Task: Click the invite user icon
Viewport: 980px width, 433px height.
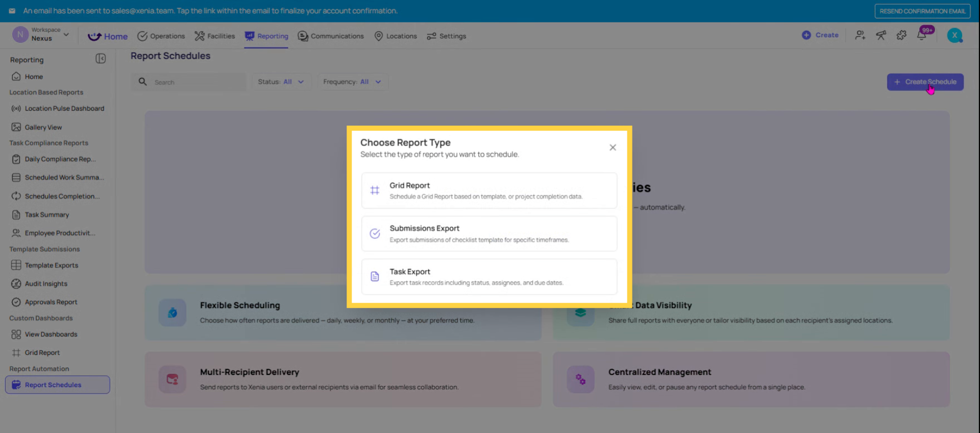Action: coord(860,35)
